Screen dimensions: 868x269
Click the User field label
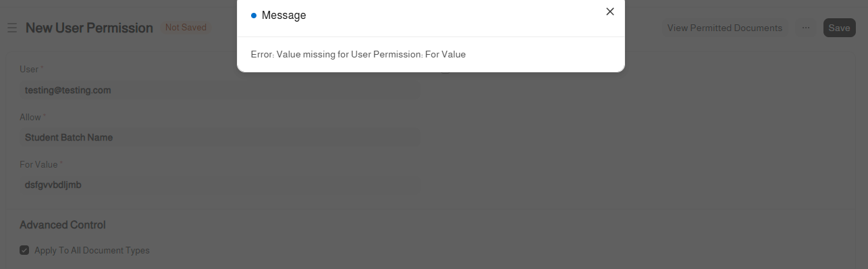(29, 69)
